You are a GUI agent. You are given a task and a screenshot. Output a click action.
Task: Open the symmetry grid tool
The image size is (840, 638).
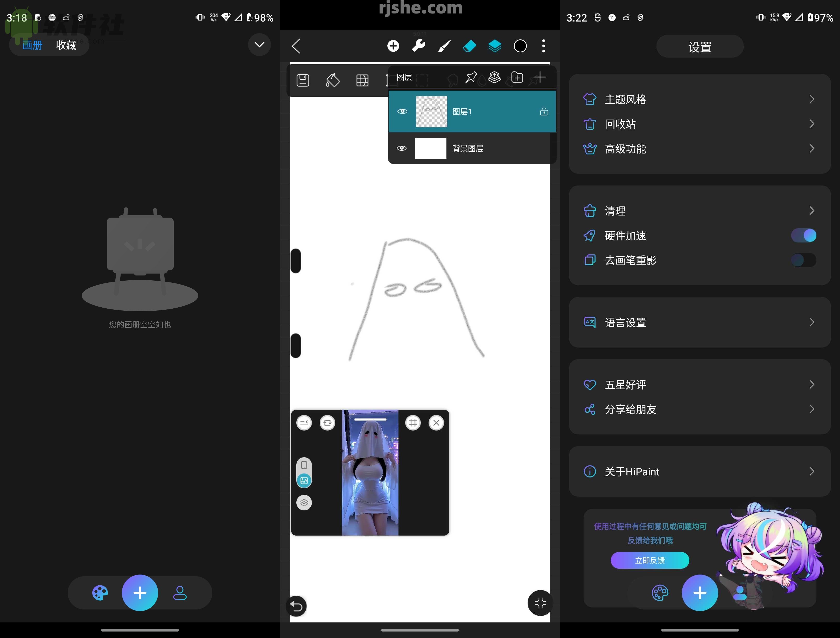[362, 80]
